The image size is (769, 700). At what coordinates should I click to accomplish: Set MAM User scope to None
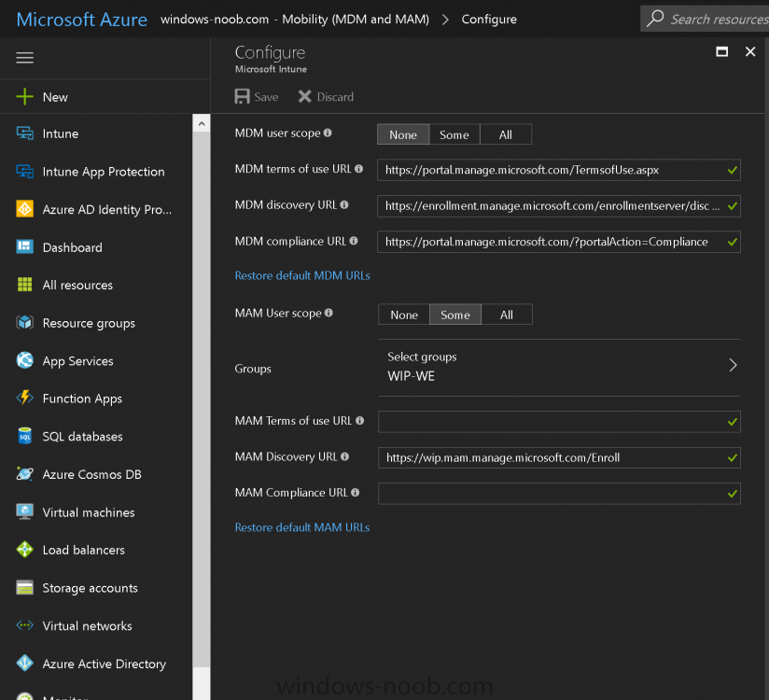404,315
